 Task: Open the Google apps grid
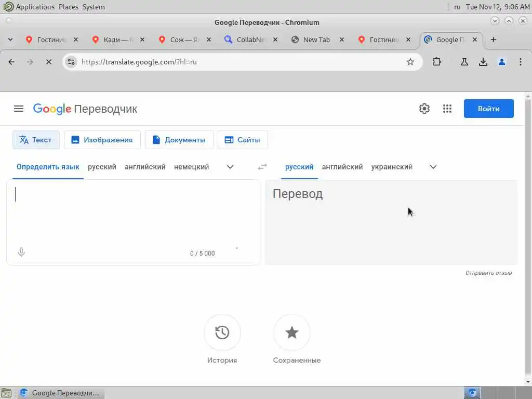tap(447, 109)
